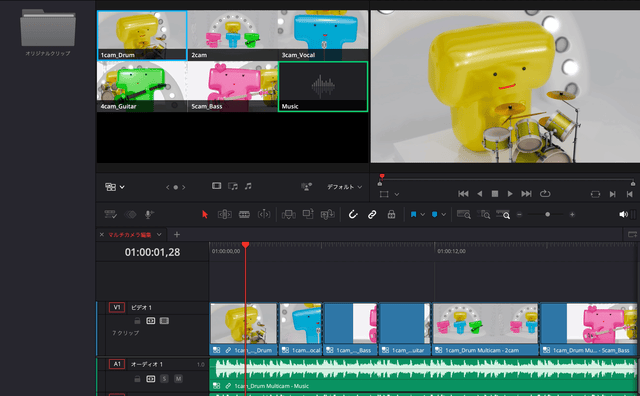Screen dimensions: 640x396
Task: Click match frame icon in viewer
Action: (595, 194)
